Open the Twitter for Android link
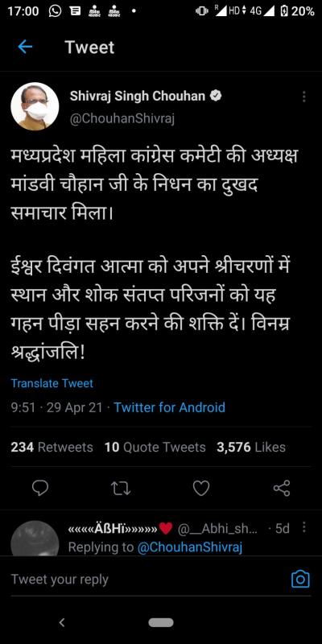322x644 pixels. coord(169,407)
